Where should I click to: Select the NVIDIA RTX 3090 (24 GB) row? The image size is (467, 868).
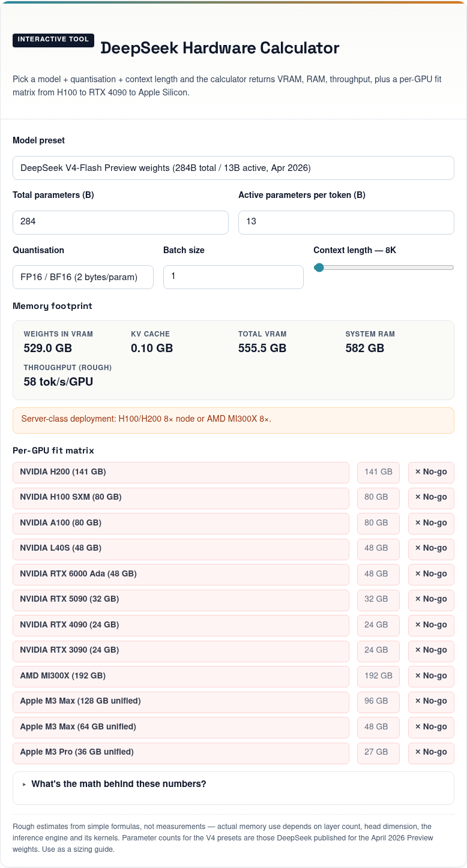[x=181, y=651]
